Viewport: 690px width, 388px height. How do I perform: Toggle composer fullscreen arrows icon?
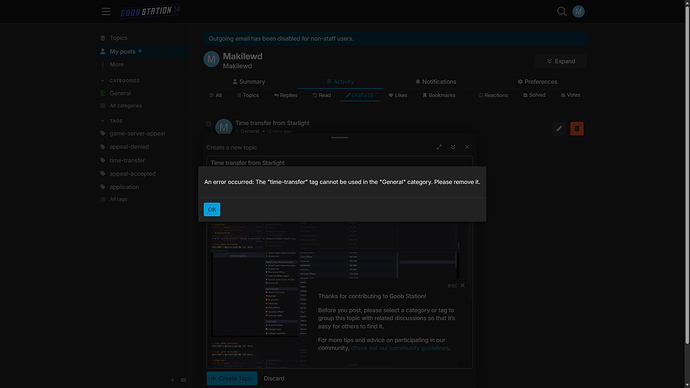click(439, 147)
